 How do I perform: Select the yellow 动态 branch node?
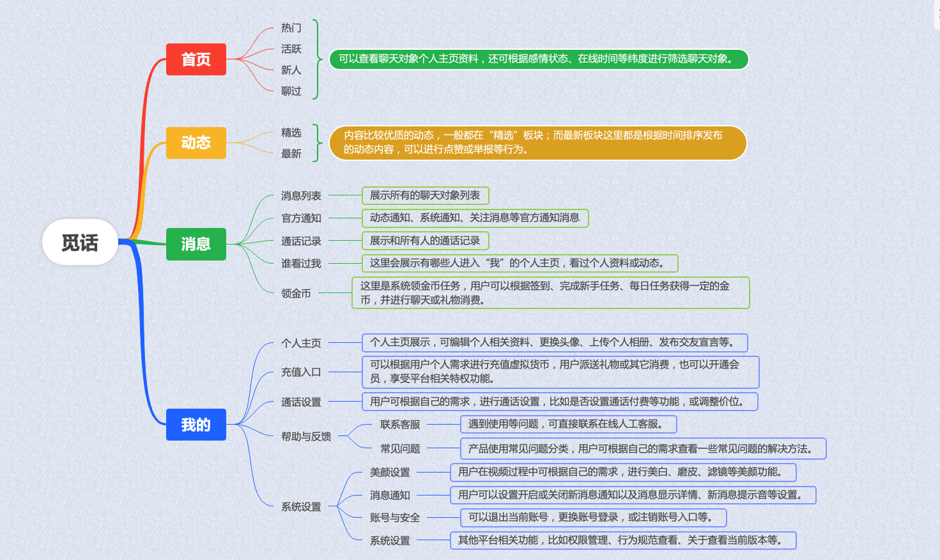pos(196,142)
